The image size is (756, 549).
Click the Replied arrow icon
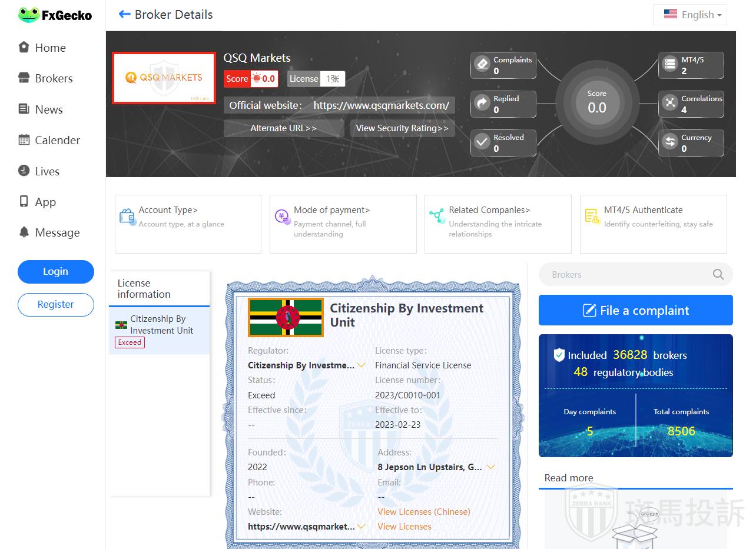point(482,104)
